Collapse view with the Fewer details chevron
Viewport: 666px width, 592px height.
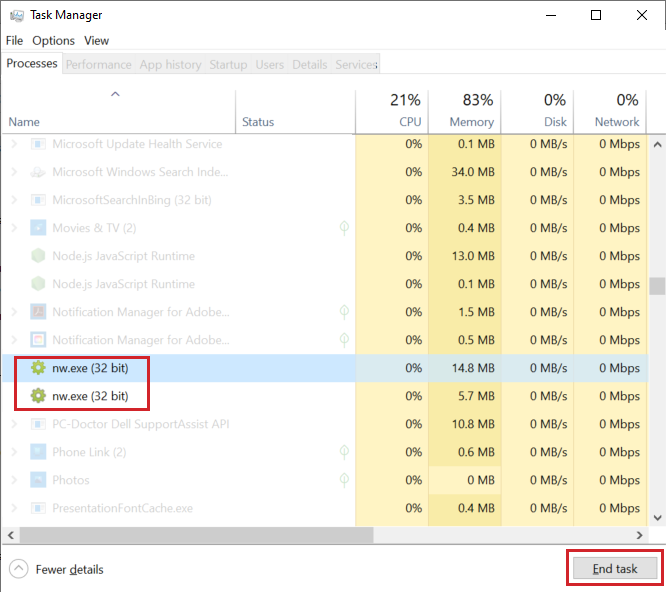tap(19, 569)
